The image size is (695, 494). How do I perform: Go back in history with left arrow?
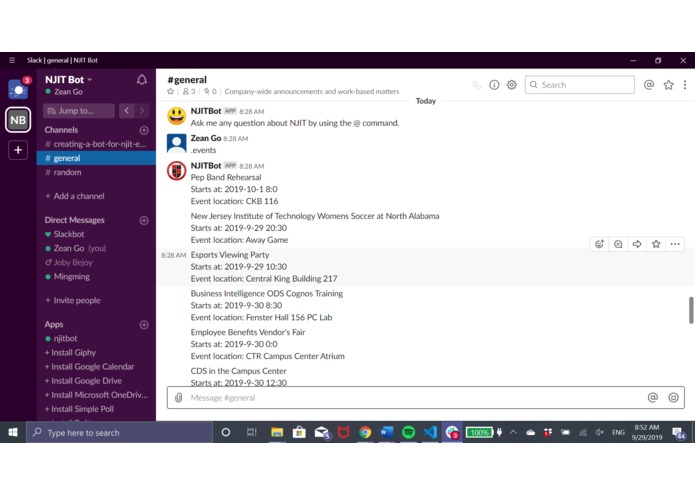coord(127,111)
